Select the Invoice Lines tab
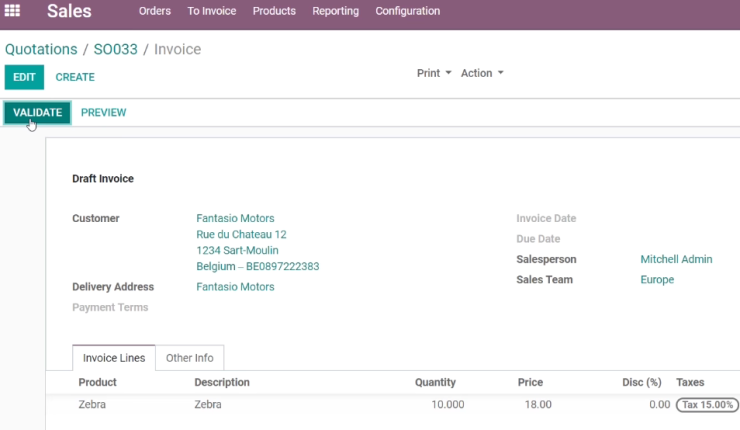 click(114, 358)
